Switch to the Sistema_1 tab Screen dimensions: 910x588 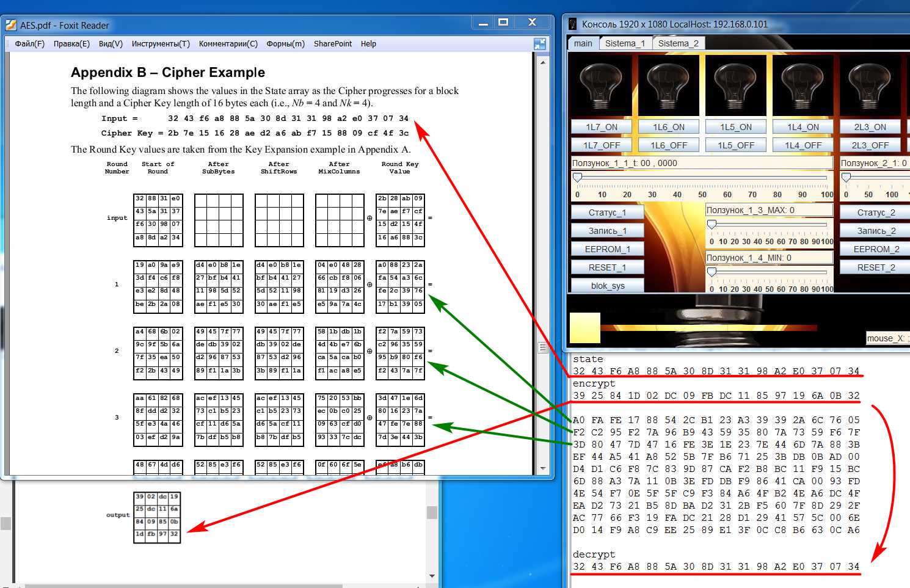pyautogui.click(x=624, y=43)
